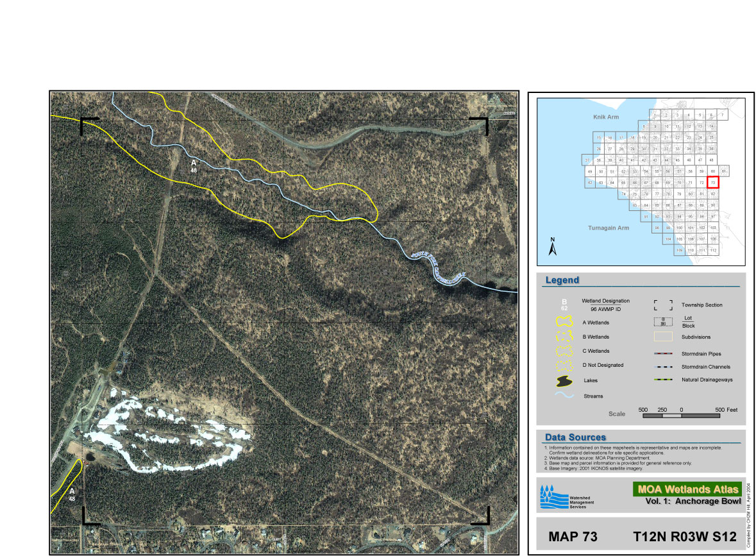
Task: Select the B Wetlands dashed outline symbol
Action: pyautogui.click(x=564, y=336)
